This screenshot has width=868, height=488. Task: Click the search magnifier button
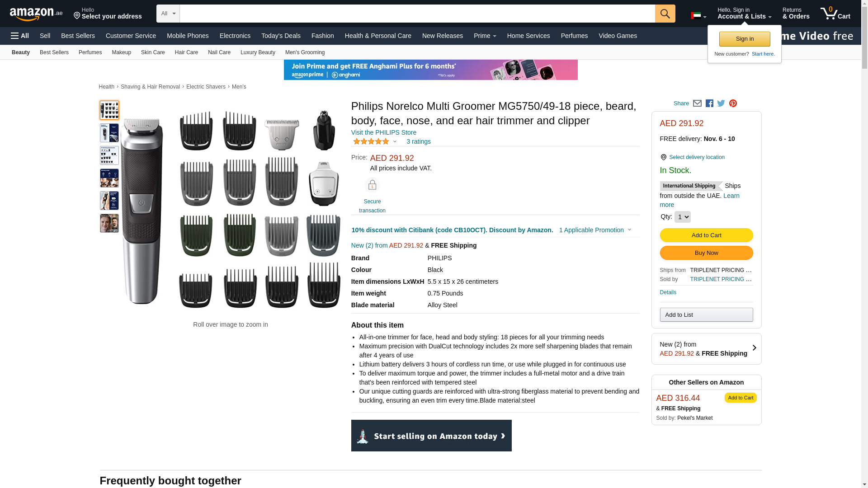(x=665, y=14)
